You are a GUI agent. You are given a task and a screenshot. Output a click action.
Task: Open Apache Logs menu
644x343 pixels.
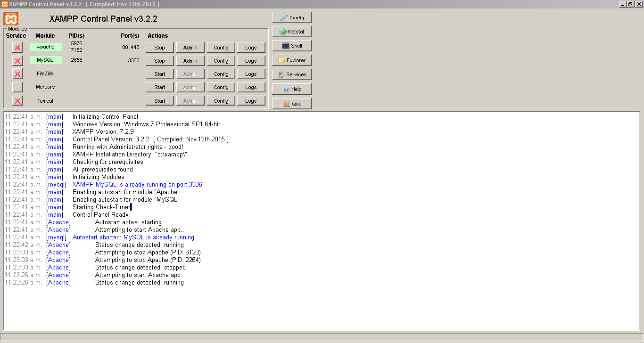click(251, 48)
